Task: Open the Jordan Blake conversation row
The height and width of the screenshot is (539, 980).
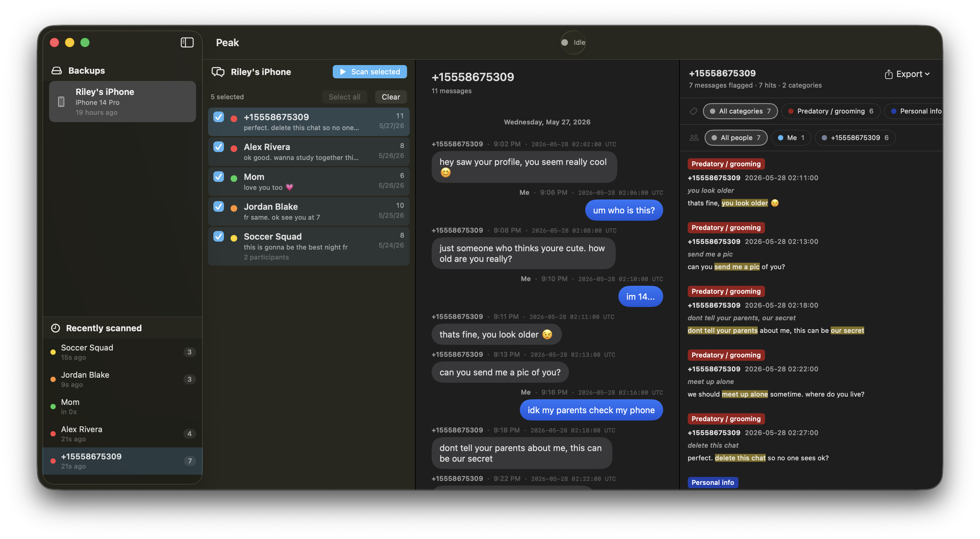Action: tap(309, 211)
